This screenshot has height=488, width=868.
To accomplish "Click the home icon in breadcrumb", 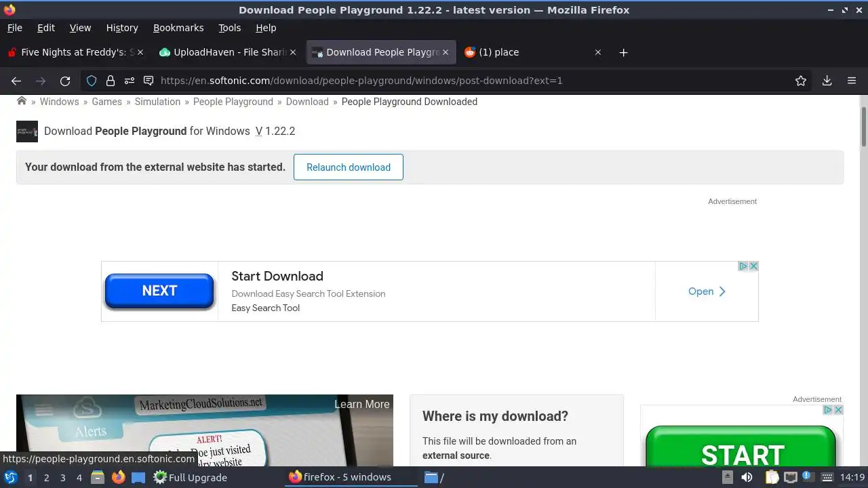I will tap(22, 101).
